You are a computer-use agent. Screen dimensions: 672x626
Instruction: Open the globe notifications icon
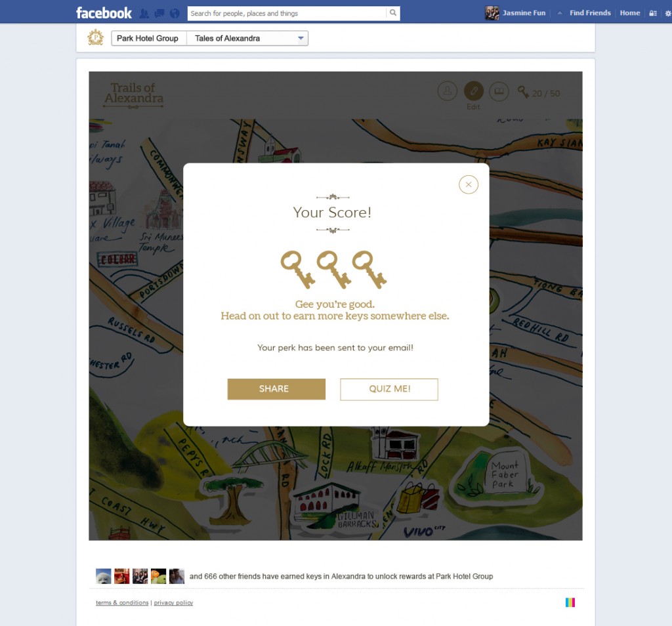pyautogui.click(x=175, y=13)
